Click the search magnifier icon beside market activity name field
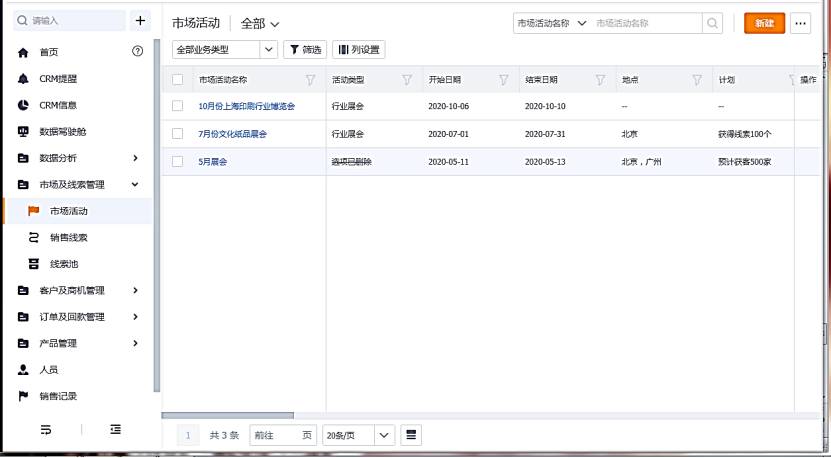The width and height of the screenshot is (831, 458). [712, 23]
